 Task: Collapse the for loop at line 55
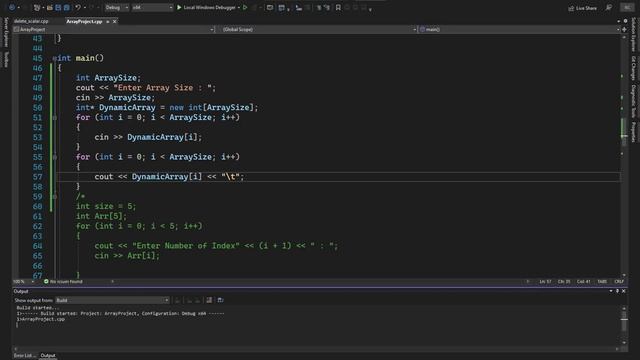pos(54,157)
